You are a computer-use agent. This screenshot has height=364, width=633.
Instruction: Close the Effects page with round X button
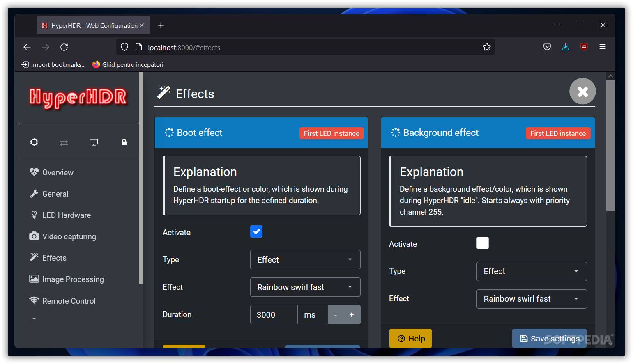582,91
